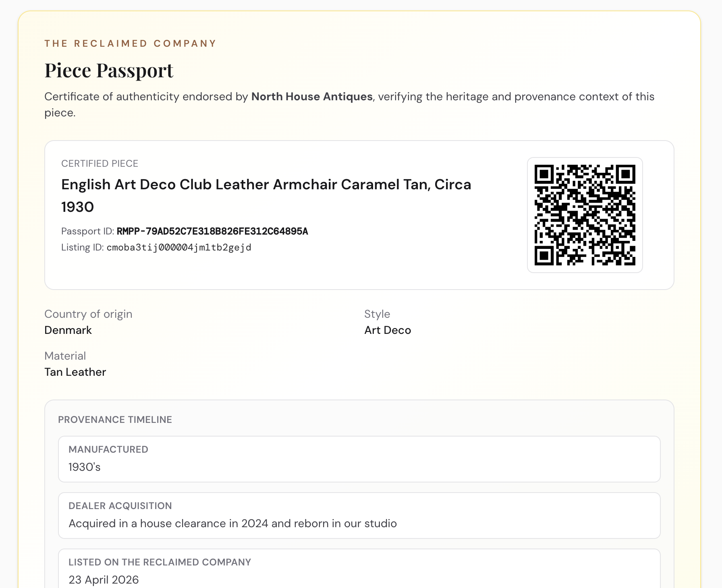Click the certified piece armchair title
The height and width of the screenshot is (588, 722).
(x=266, y=195)
